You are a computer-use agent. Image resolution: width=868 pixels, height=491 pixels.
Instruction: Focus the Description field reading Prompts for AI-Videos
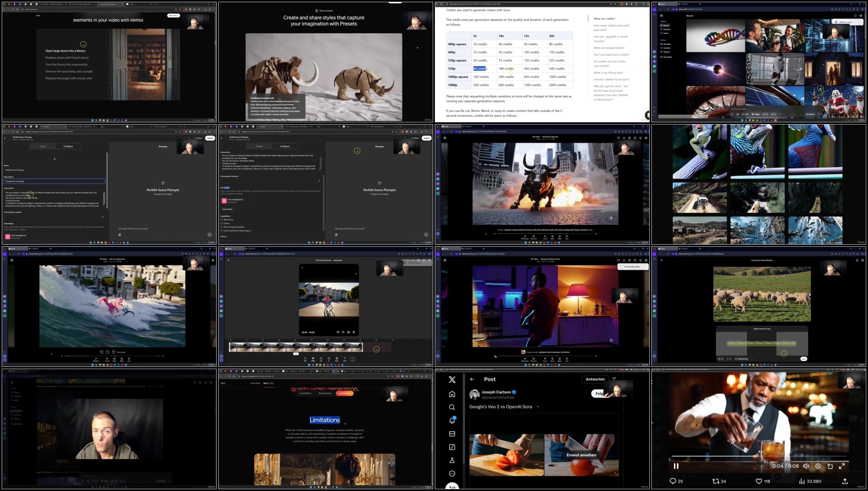54,181
